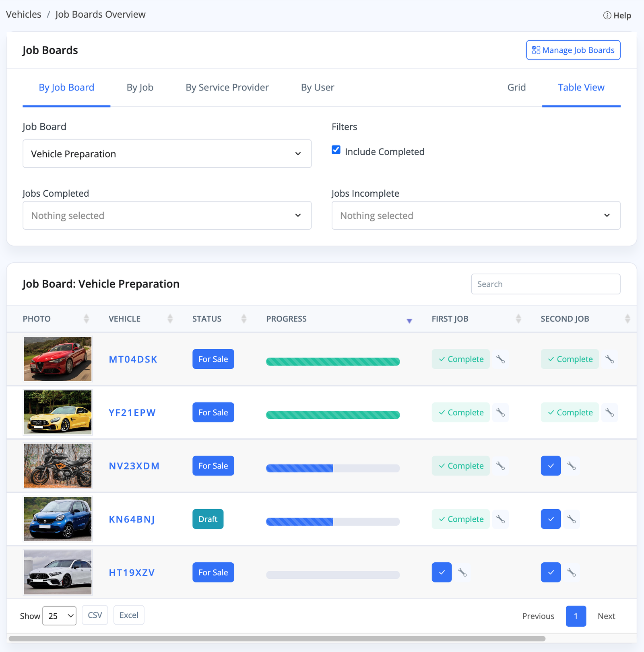This screenshot has height=652, width=644.
Task: Click the job board Search field
Action: tap(545, 284)
